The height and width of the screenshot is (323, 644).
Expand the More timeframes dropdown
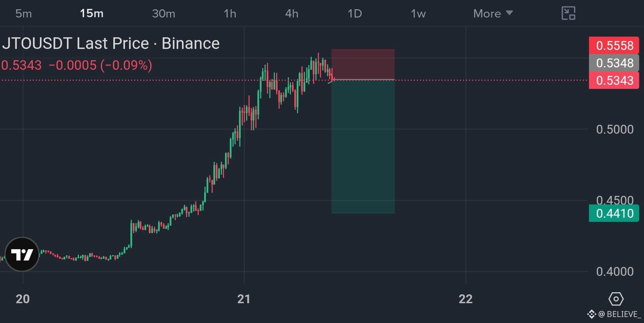pos(493,13)
